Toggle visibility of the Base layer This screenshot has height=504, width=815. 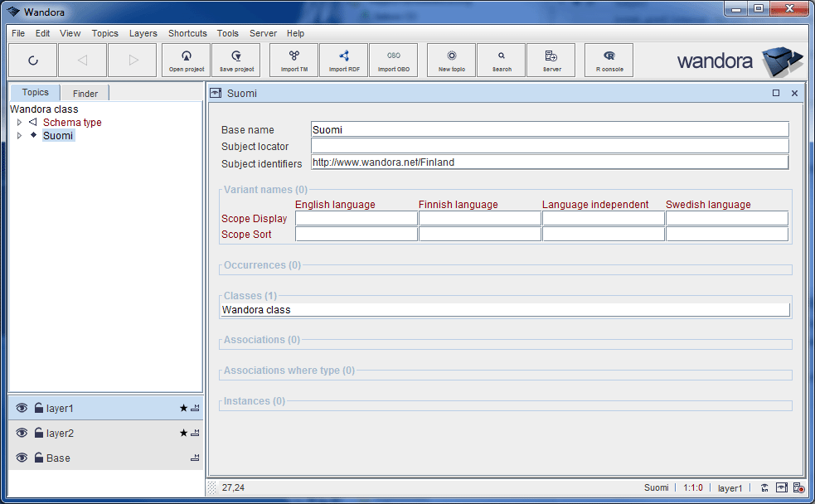click(x=20, y=458)
